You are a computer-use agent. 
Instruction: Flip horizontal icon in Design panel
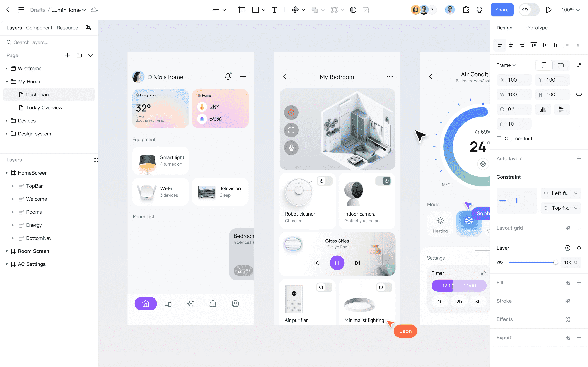coord(543,109)
